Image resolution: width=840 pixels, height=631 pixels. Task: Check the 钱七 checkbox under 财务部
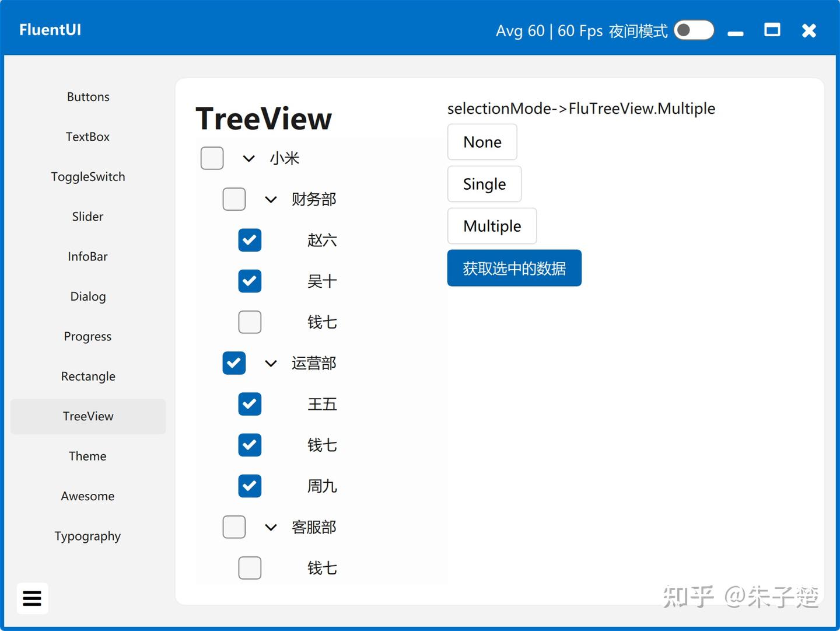pos(250,322)
